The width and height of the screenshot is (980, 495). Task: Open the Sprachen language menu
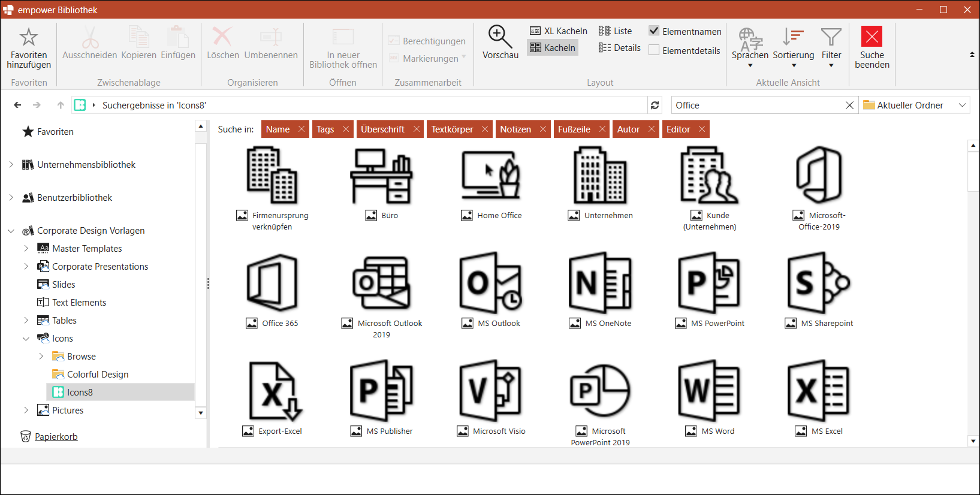coord(750,47)
